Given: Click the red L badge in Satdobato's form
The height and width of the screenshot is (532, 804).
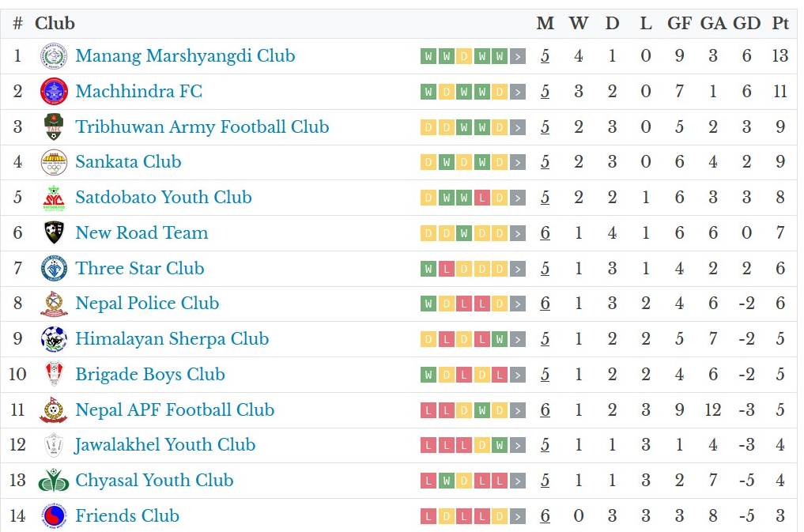Looking at the screenshot, I should [x=482, y=198].
